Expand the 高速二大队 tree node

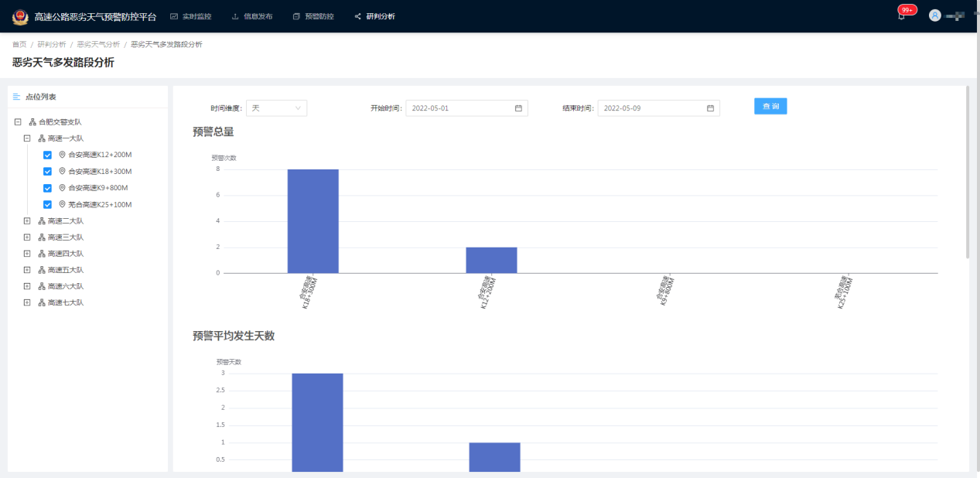(27, 221)
